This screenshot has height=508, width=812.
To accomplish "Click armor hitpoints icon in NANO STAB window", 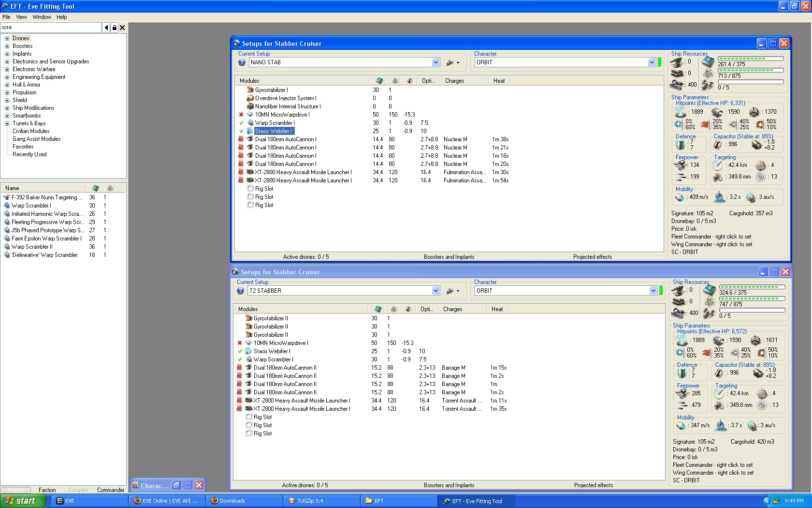I will 717,112.
